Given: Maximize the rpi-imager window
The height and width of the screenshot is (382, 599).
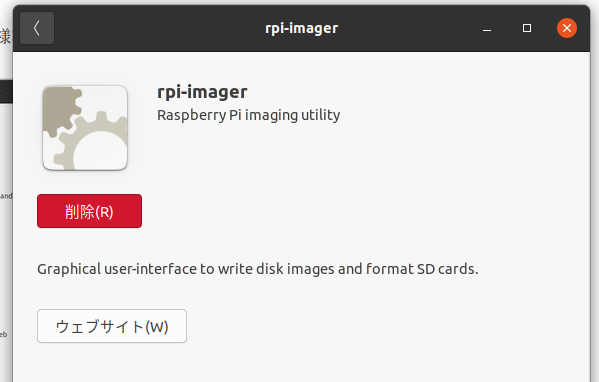Looking at the screenshot, I should [527, 28].
